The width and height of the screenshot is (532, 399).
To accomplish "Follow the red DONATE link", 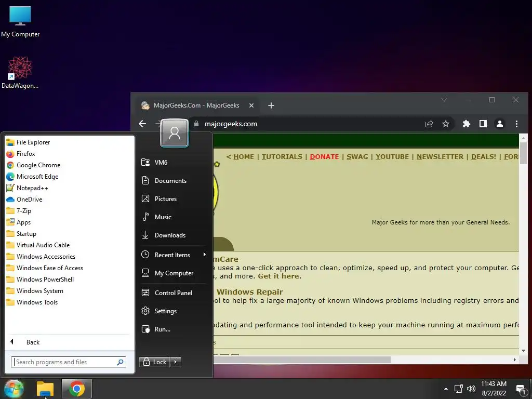I will (x=324, y=157).
